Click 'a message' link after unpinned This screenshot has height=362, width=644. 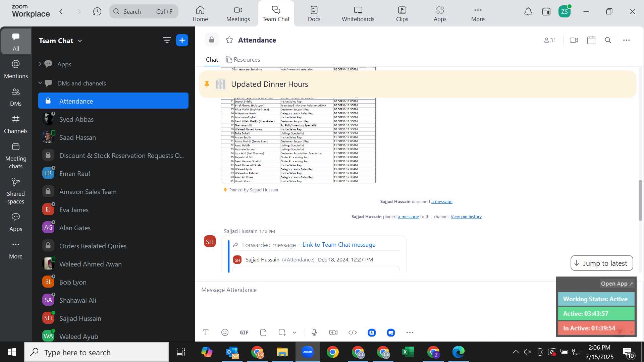pyautogui.click(x=442, y=201)
